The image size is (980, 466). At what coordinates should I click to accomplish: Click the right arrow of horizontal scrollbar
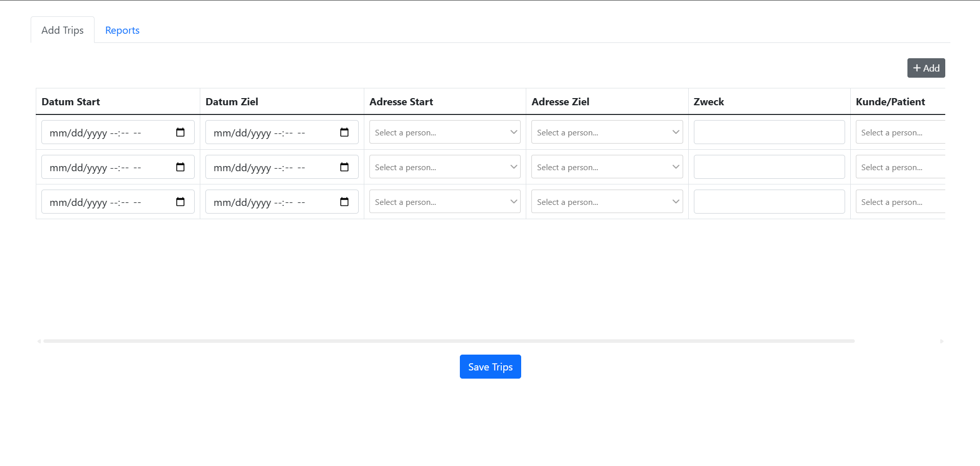[942, 341]
